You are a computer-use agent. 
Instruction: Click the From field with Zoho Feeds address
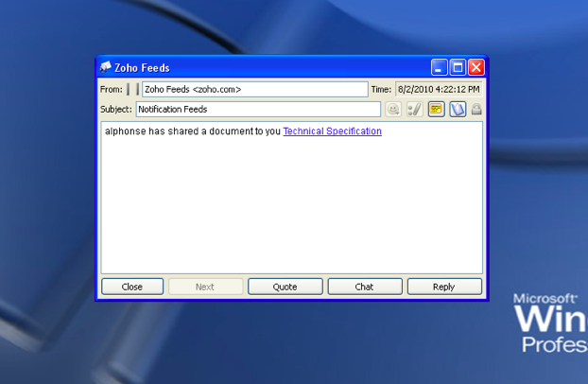[254, 89]
